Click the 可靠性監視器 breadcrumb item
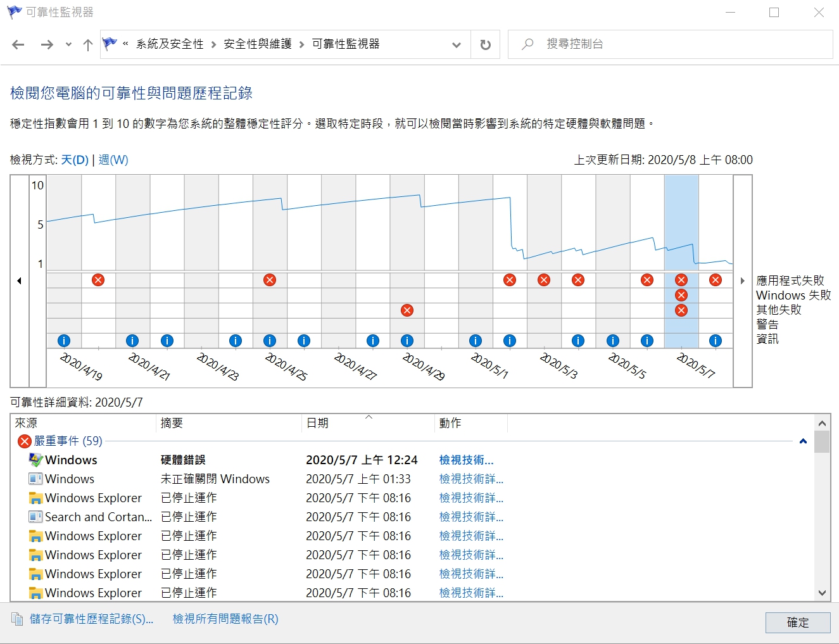839x644 pixels. tap(346, 44)
